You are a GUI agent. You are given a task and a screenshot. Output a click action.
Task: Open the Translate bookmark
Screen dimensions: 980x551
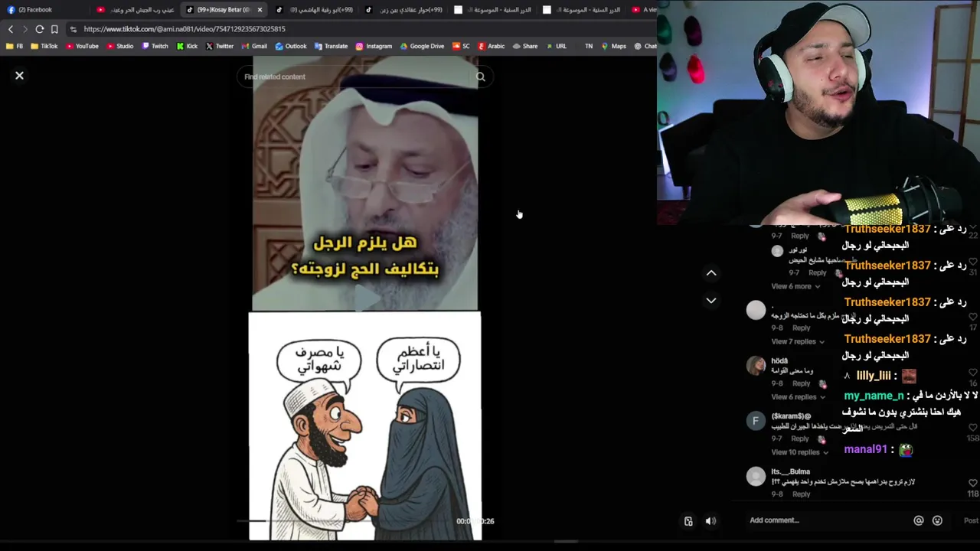click(x=331, y=46)
